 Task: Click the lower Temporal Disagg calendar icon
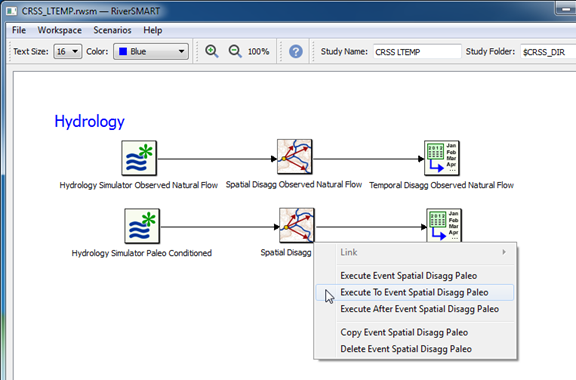444,225
